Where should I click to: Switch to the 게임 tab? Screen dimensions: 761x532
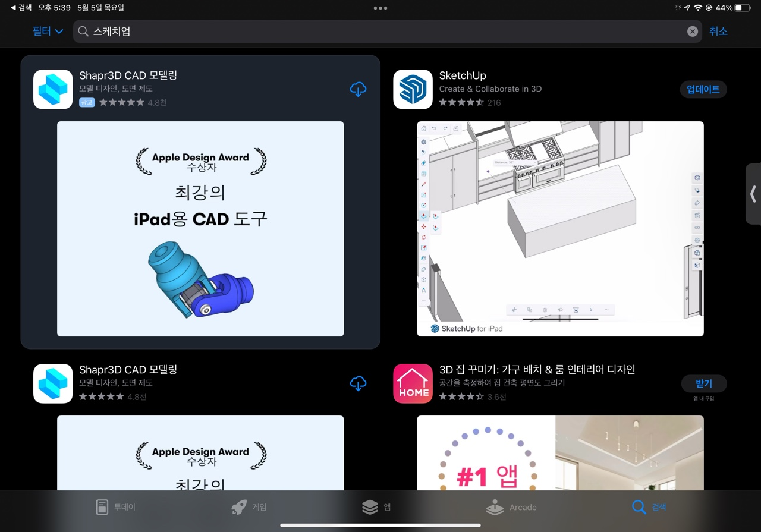[x=249, y=507]
